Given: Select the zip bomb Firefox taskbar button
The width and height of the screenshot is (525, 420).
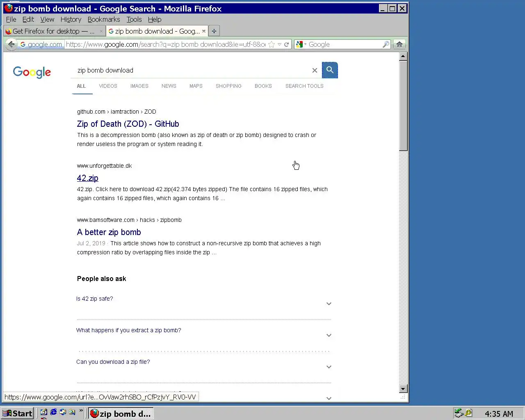Looking at the screenshot, I should tap(121, 413).
